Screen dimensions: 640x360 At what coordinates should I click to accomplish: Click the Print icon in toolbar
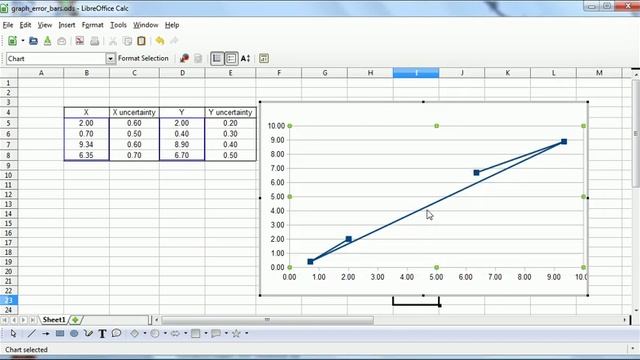94,41
